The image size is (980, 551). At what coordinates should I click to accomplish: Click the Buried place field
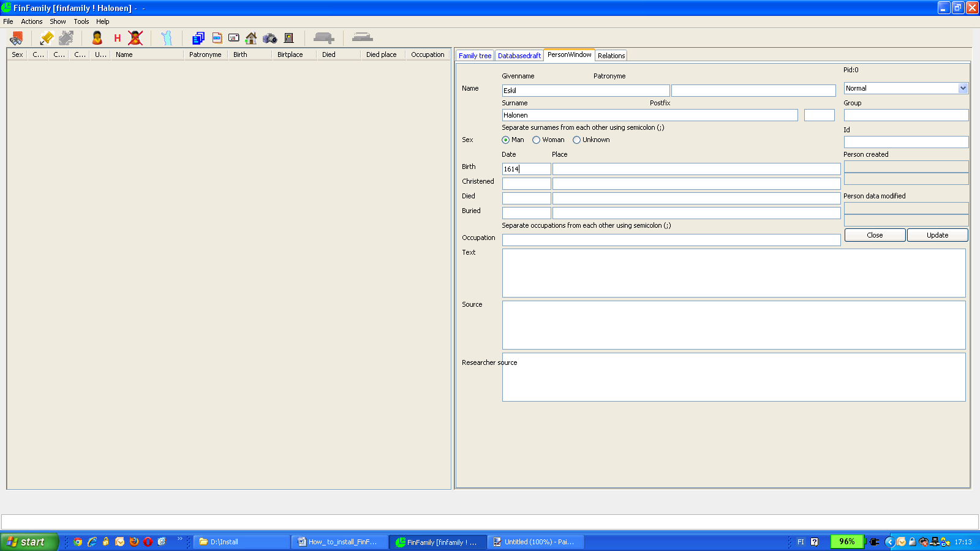(696, 213)
